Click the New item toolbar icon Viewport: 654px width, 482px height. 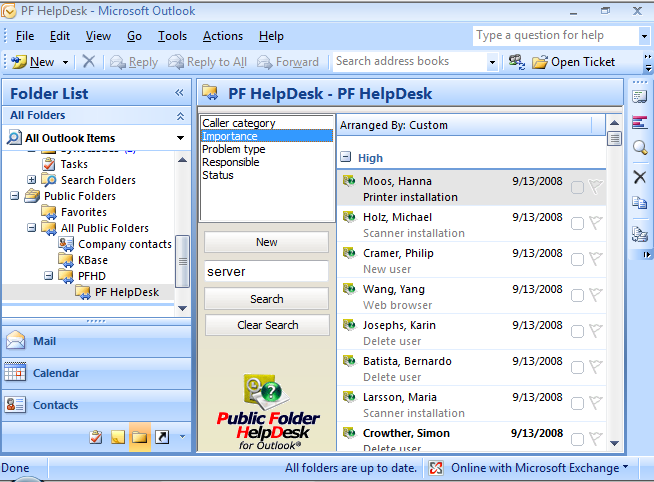(x=19, y=62)
